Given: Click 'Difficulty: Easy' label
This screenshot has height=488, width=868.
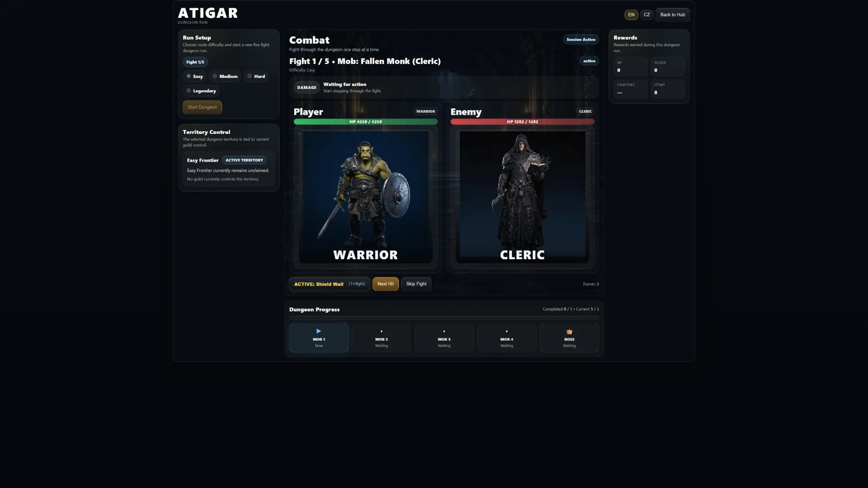Looking at the screenshot, I should point(302,70).
